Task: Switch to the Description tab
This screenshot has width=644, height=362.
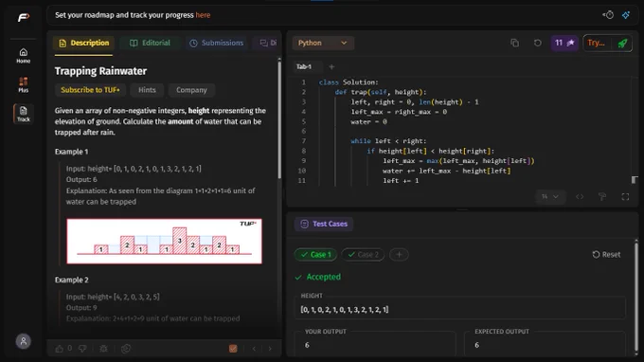Action: click(x=83, y=43)
